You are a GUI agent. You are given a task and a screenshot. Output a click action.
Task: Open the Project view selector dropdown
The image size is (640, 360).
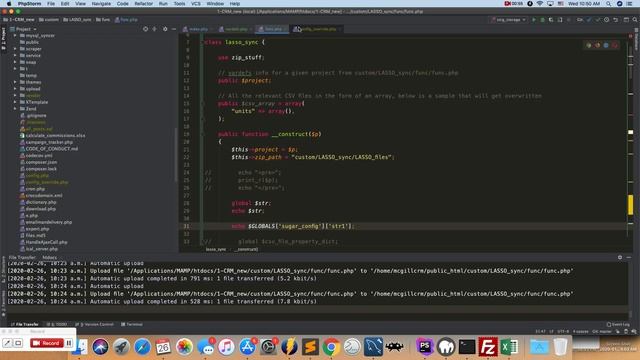pyautogui.click(x=23, y=29)
